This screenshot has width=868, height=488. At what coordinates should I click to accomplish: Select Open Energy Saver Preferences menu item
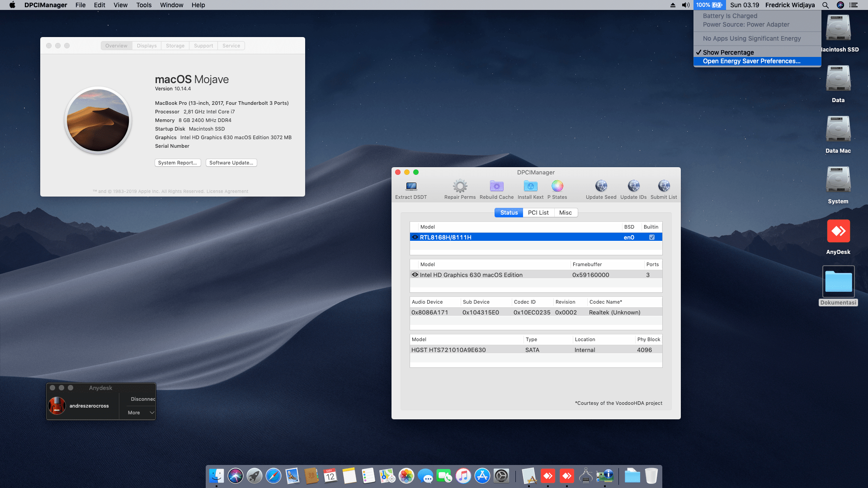pyautogui.click(x=751, y=61)
